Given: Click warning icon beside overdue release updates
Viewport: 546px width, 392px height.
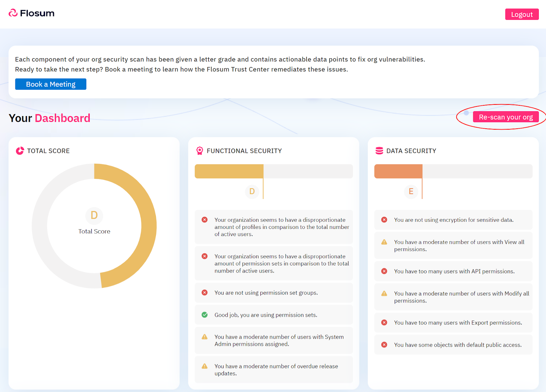Looking at the screenshot, I should click(205, 366).
